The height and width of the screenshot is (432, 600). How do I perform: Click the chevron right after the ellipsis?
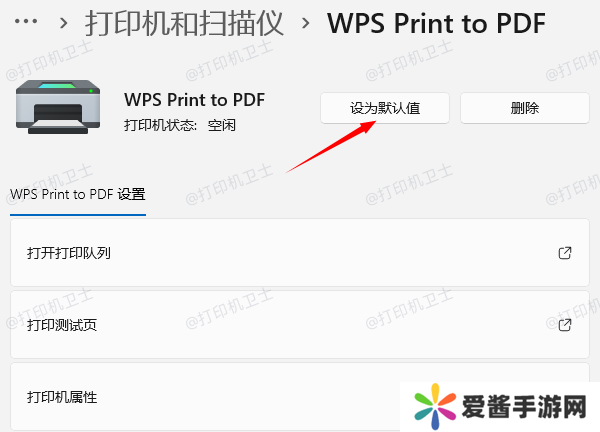coord(64,23)
